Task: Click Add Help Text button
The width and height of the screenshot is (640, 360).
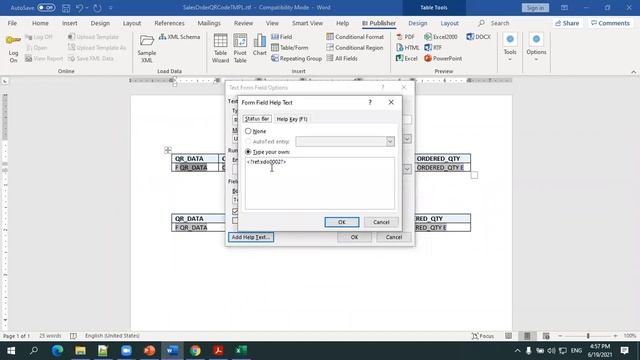Action: (251, 237)
